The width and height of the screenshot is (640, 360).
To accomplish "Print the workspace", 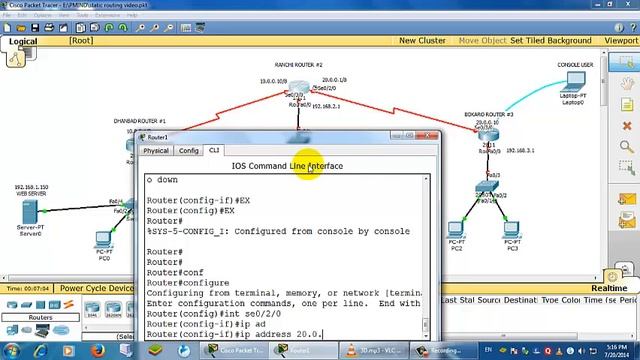I will pos(49,28).
